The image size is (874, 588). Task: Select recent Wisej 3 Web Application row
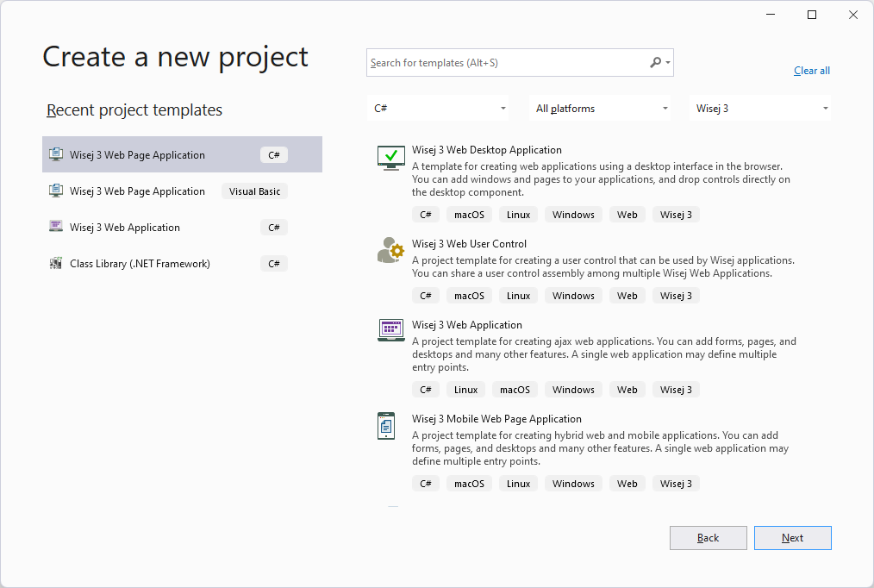tap(182, 227)
